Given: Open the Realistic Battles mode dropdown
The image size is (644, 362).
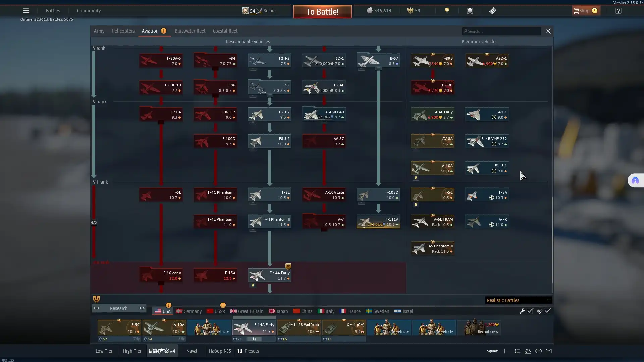Looking at the screenshot, I should (519, 300).
